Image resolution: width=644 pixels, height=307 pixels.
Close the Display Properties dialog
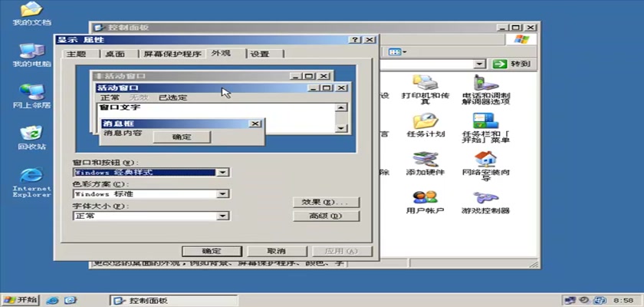point(370,40)
